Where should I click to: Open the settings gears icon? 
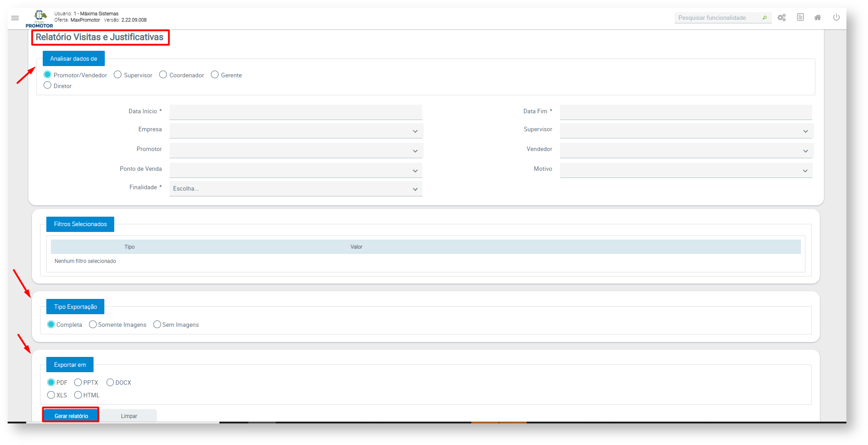coord(782,18)
